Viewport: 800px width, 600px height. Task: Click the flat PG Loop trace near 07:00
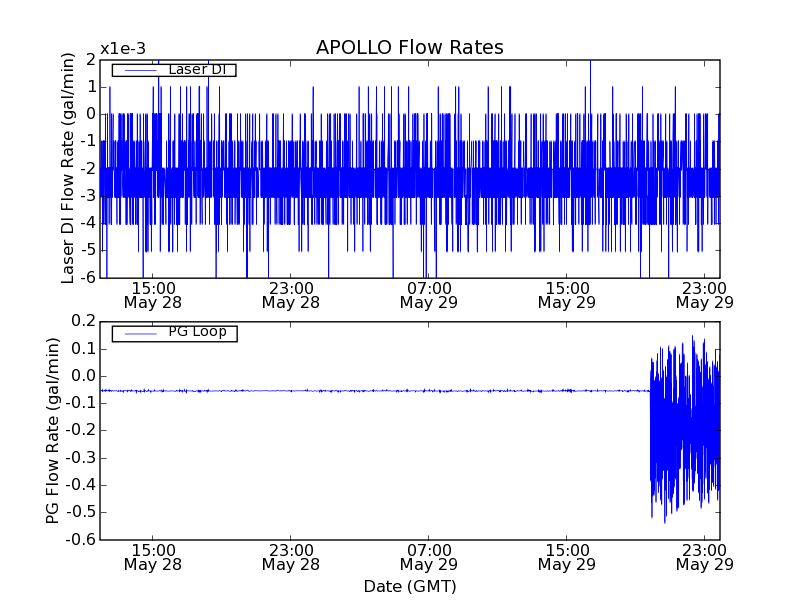(429, 391)
